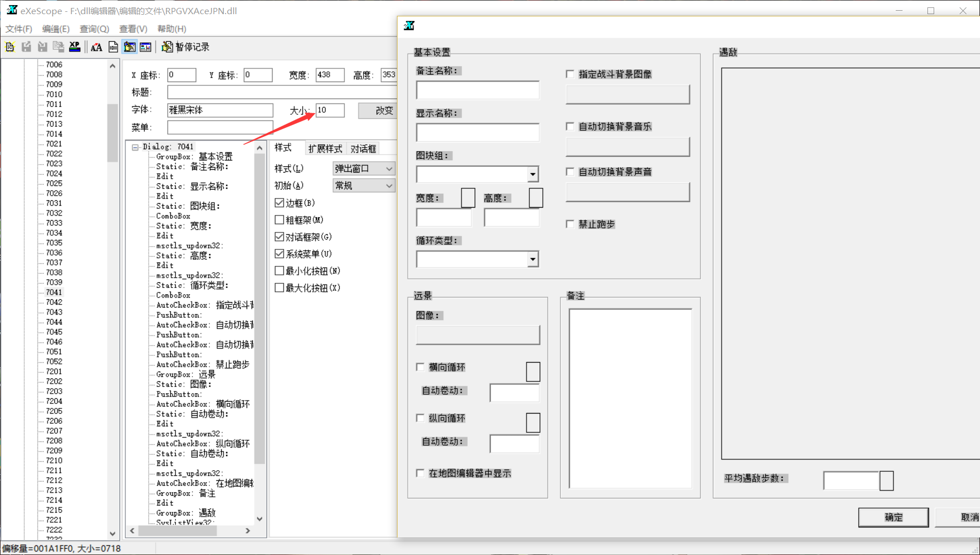Click the import (arrow into disk) toolbar icon
The image size is (980, 555).
point(42,47)
